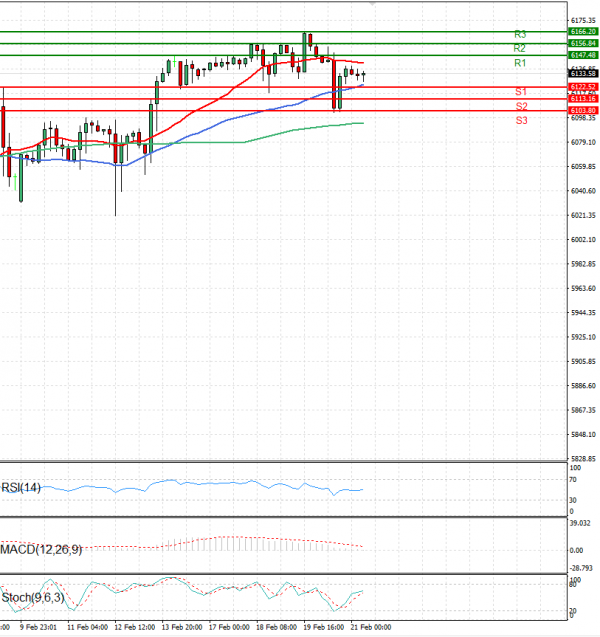600x637 pixels.
Task: Click the 13 Feb 20:00 time label
Action: pos(182,627)
